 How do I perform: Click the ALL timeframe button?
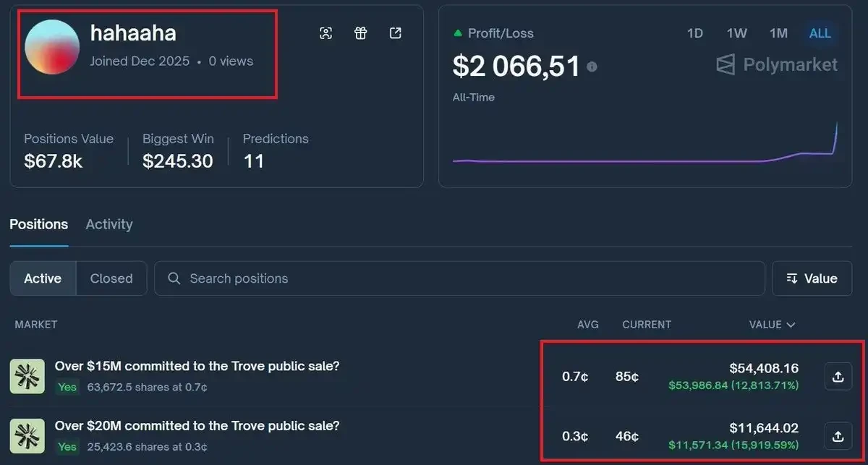(x=820, y=33)
